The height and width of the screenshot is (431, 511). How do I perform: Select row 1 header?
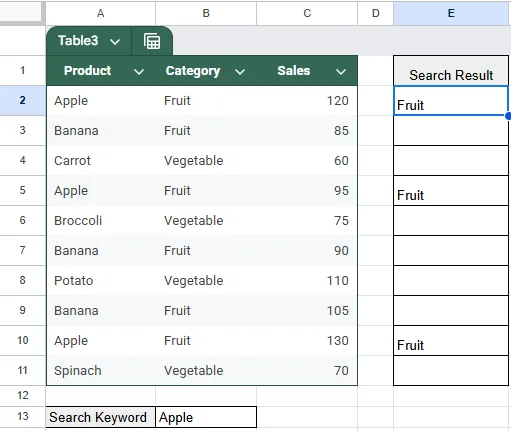(22, 70)
